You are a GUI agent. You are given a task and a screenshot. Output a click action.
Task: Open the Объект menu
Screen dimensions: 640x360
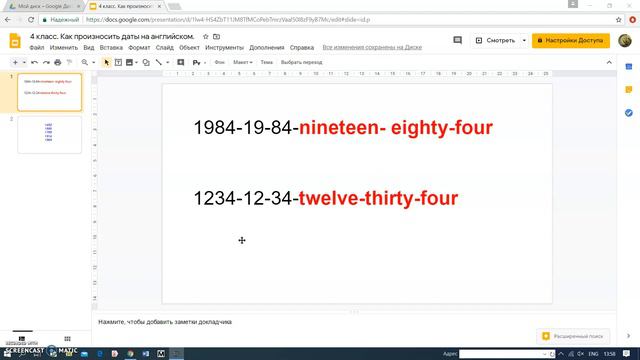[189, 48]
